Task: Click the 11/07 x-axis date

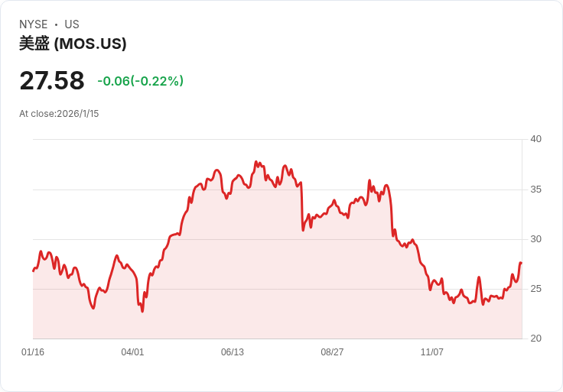Action: point(432,352)
